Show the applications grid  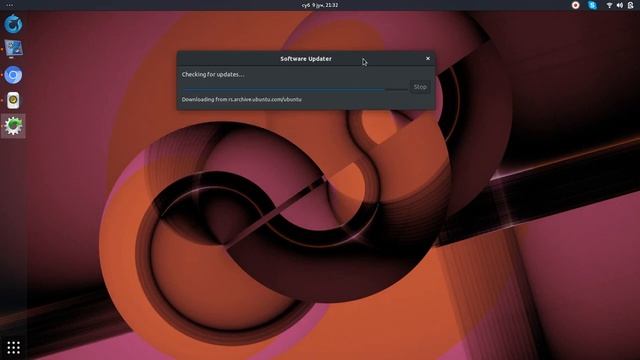click(13, 347)
